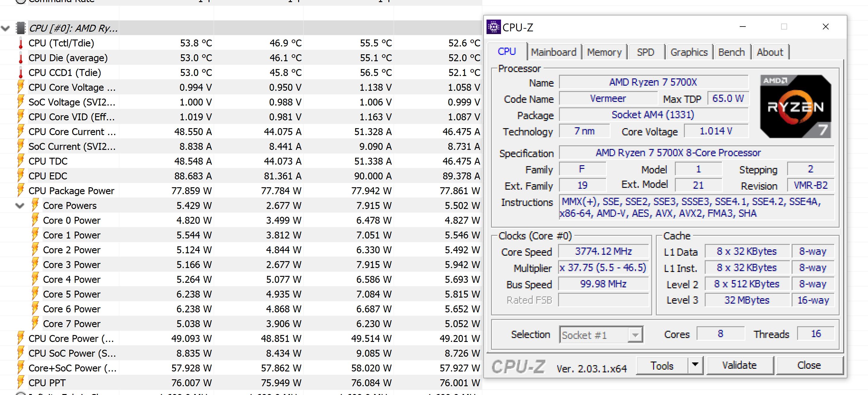Screen dimensions: 868x395
Task: Click the lightning icon beside CPU Package Power
Action: (x=21, y=191)
